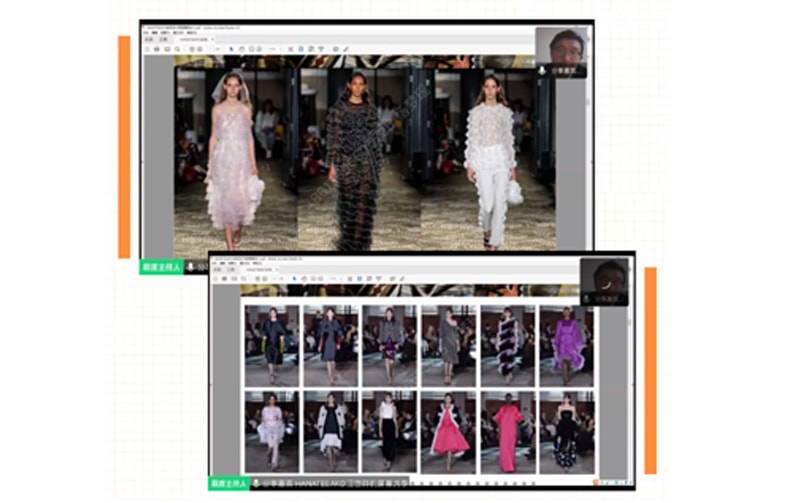Image resolution: width=810 pixels, height=503 pixels.
Task: Click previous page arrow in upper window toolbar
Action: pos(192,49)
